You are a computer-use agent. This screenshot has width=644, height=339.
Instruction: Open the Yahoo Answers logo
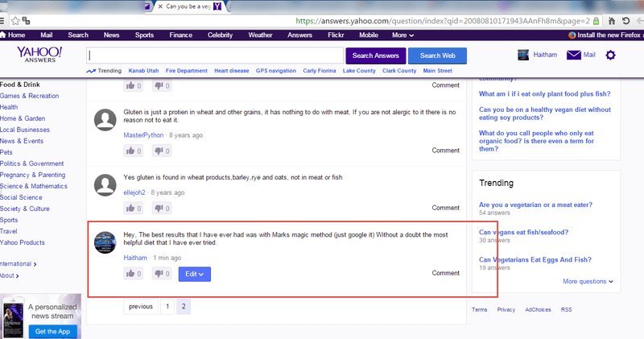click(39, 54)
